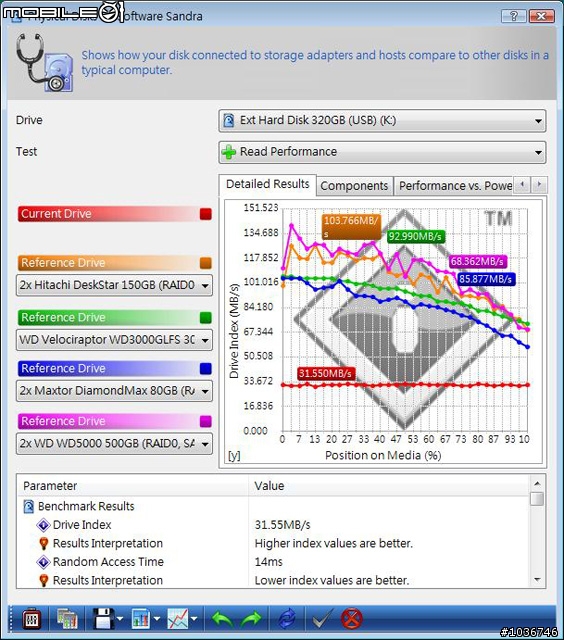Click the Random Access Time diamond icon
Image resolution: width=564 pixels, height=640 pixels.
click(x=43, y=562)
